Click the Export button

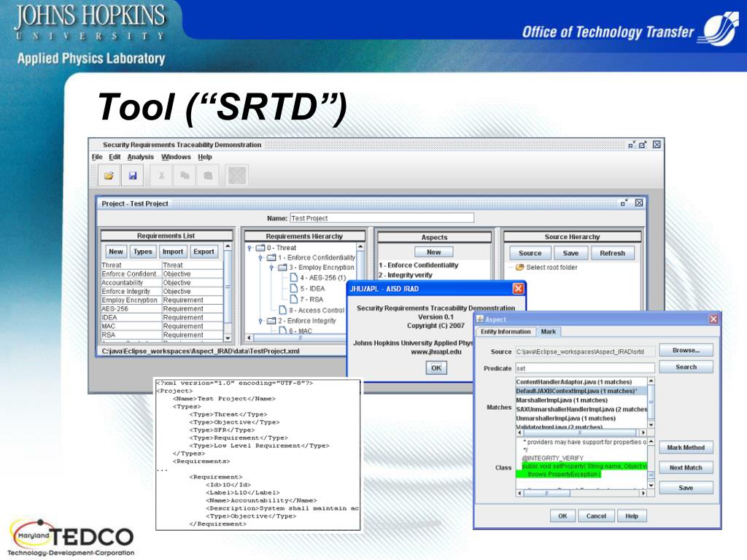[x=204, y=252]
